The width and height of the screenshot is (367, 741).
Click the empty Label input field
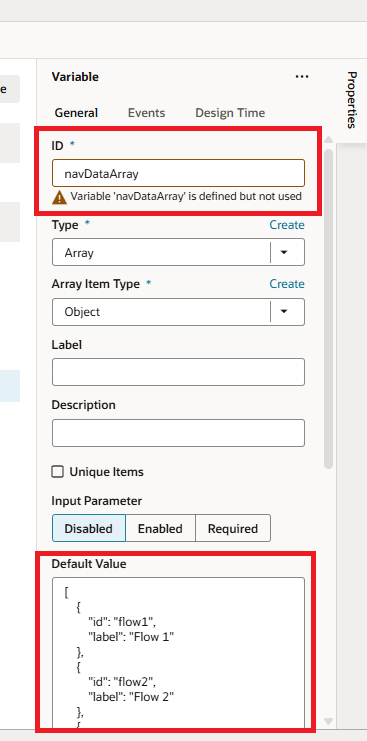tap(179, 372)
